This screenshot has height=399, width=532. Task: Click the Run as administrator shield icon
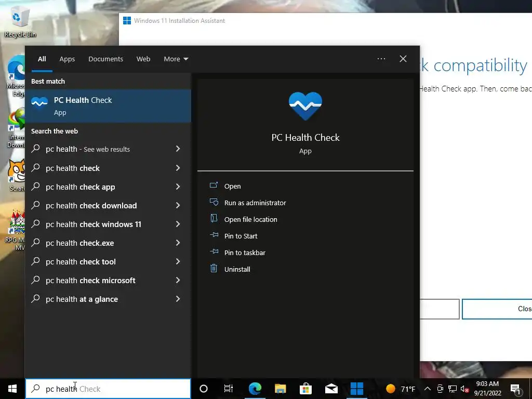click(x=214, y=202)
